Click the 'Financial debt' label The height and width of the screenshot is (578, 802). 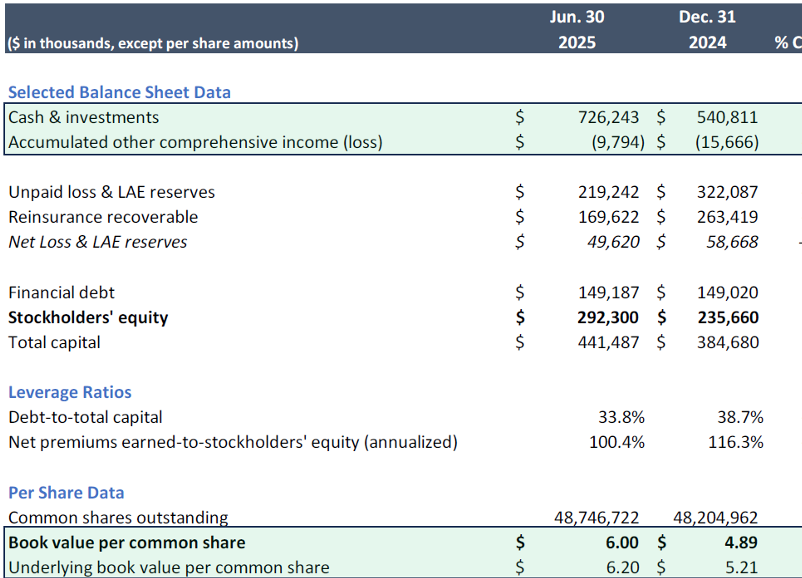(61, 292)
